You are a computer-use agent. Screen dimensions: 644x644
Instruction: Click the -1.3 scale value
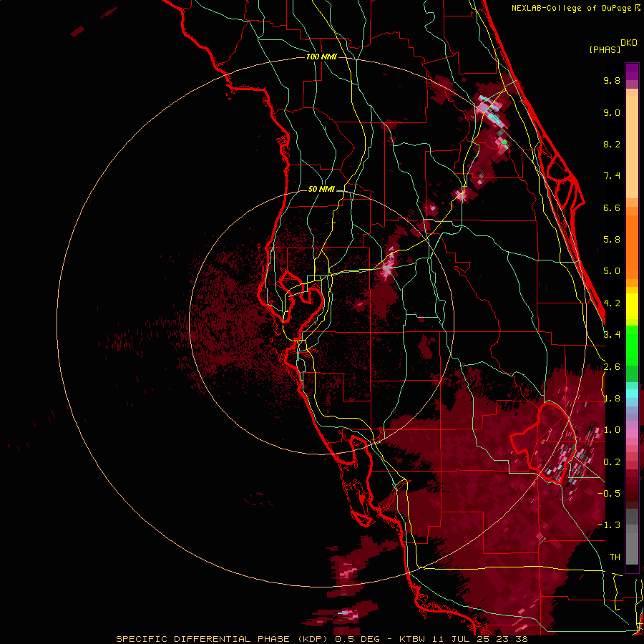point(609,525)
